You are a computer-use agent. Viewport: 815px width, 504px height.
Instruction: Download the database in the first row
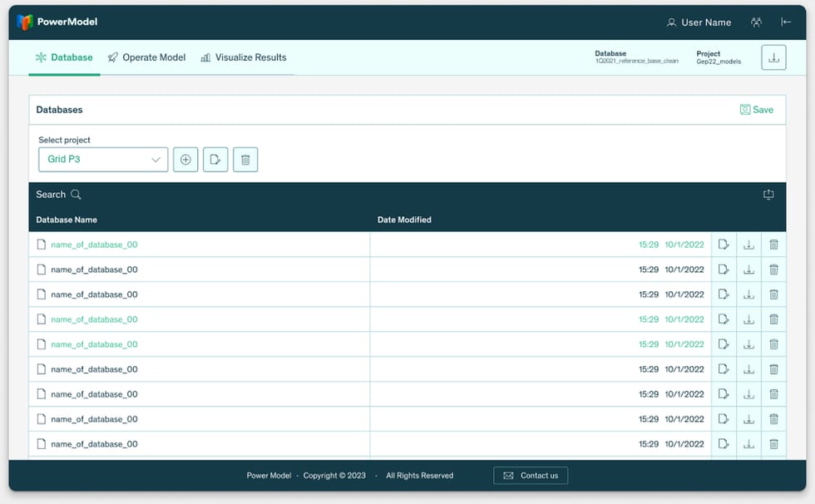pos(748,245)
